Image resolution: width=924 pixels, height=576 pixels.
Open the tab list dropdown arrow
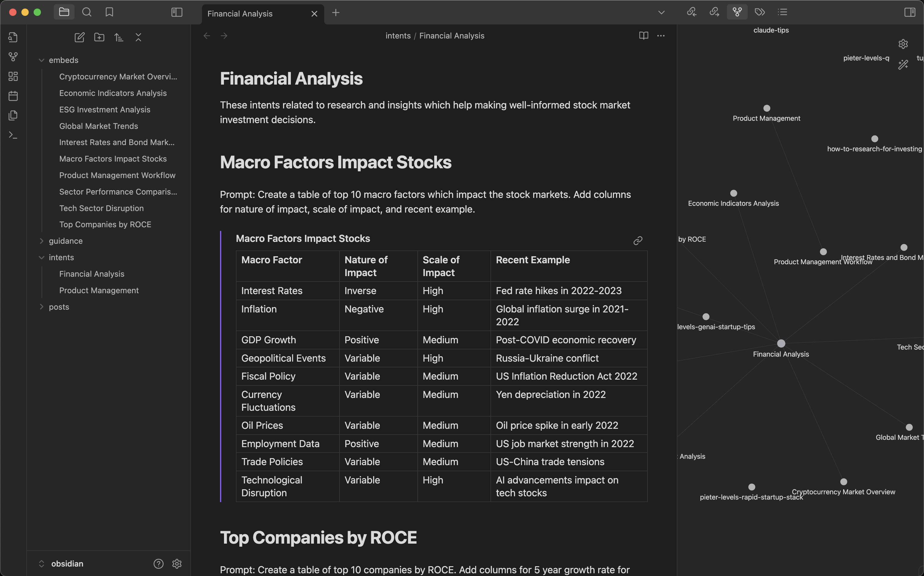click(661, 12)
